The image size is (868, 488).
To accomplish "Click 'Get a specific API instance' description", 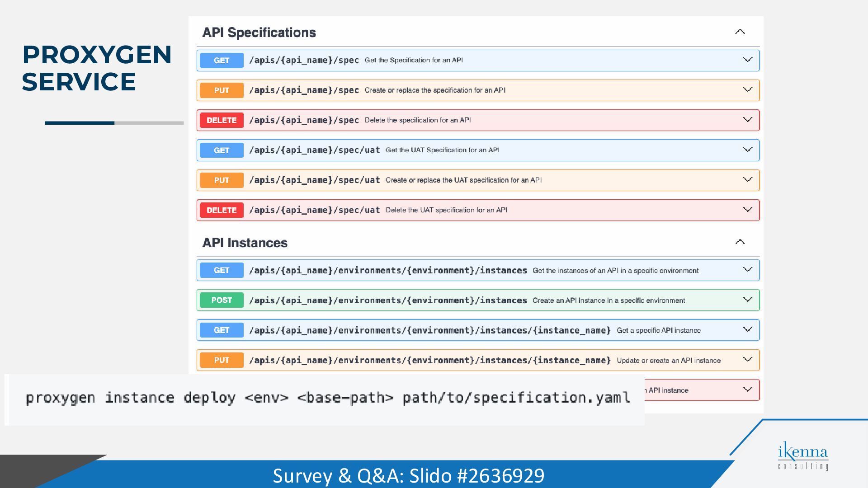I will tap(659, 331).
